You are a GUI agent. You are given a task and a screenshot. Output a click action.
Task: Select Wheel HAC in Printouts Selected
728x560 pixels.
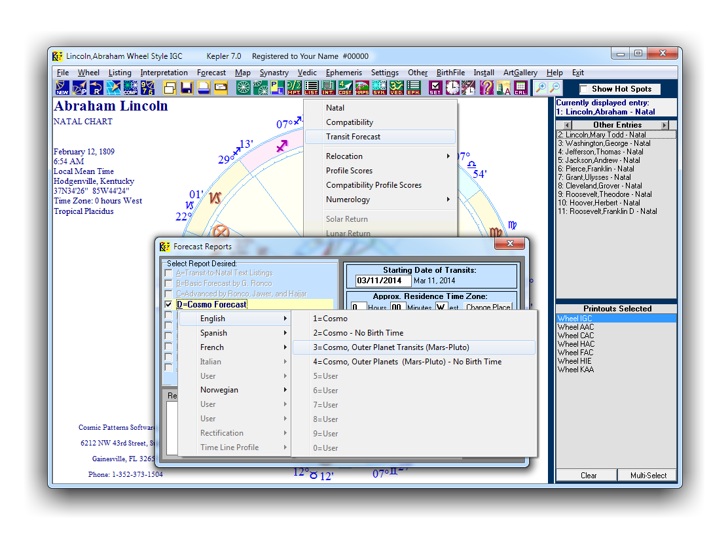click(615, 344)
